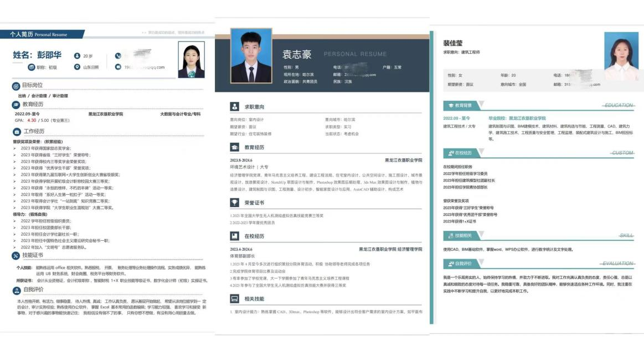Click the icon in 裴佳莹's 在校经历 tab
This screenshot has height=362, width=644.
(451, 153)
